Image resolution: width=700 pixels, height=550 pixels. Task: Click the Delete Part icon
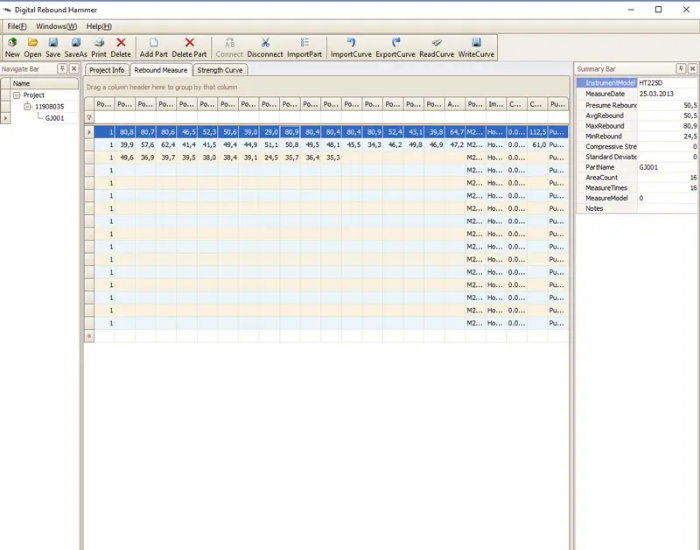tap(189, 43)
